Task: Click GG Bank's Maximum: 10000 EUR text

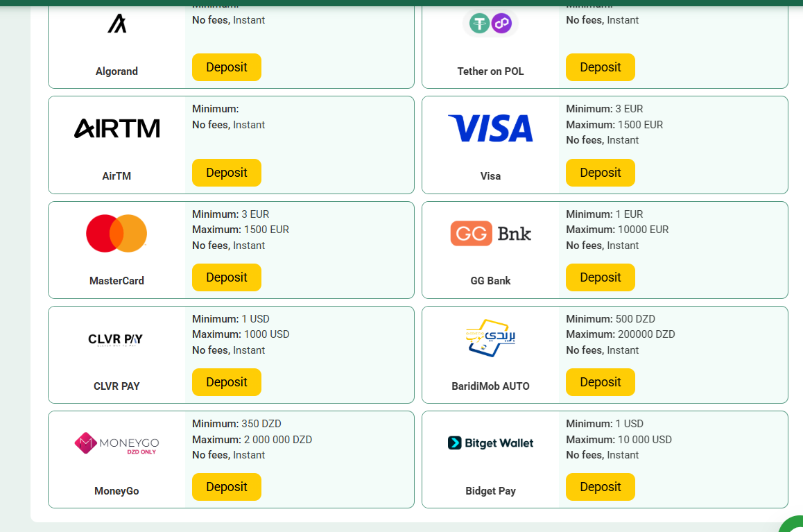Action: click(x=617, y=230)
